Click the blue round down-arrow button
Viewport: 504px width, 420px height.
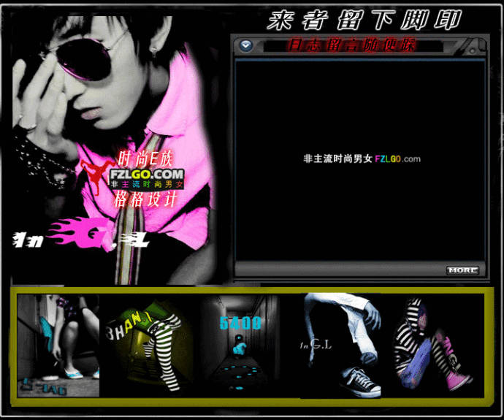pos(246,46)
